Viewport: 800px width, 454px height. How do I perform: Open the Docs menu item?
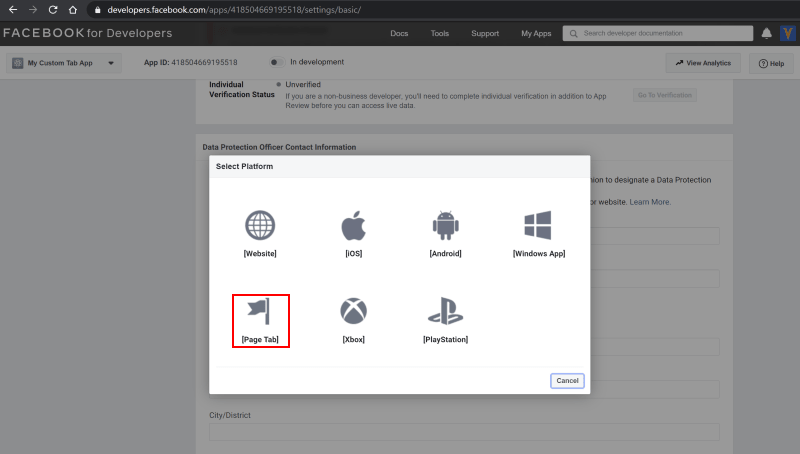pos(399,33)
